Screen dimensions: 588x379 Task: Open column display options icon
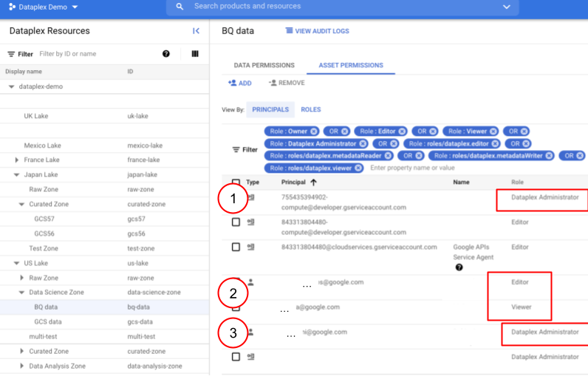[x=195, y=54]
